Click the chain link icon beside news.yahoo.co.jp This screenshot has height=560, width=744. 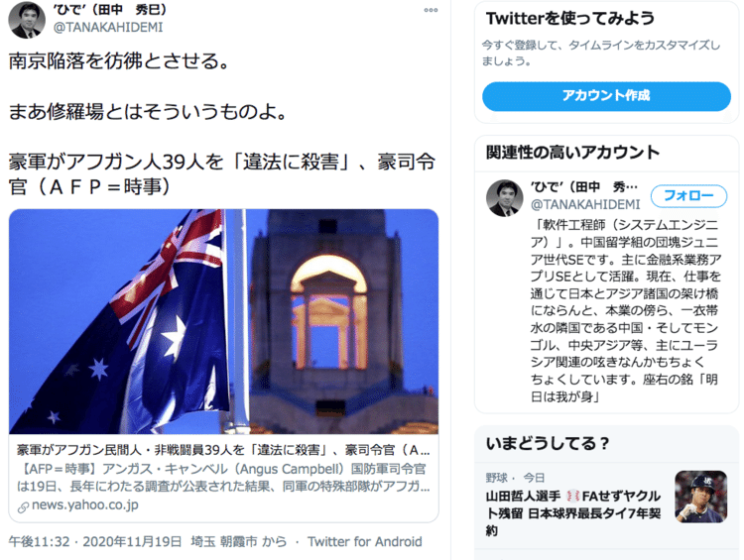coord(23,507)
